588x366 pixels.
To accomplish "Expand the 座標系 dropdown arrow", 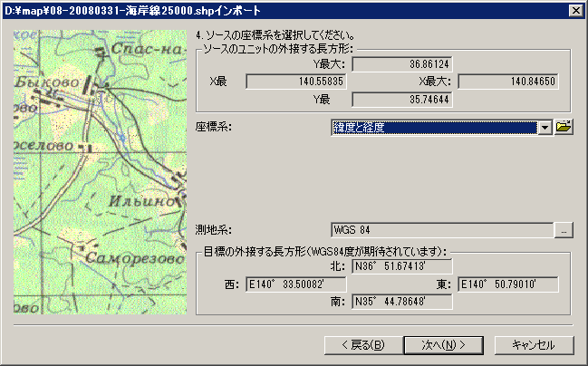I will [545, 128].
